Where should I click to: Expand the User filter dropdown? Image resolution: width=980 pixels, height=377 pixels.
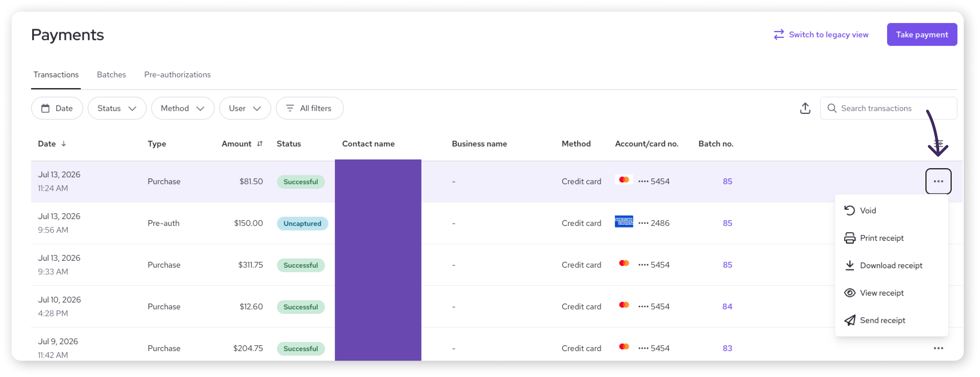coord(245,108)
